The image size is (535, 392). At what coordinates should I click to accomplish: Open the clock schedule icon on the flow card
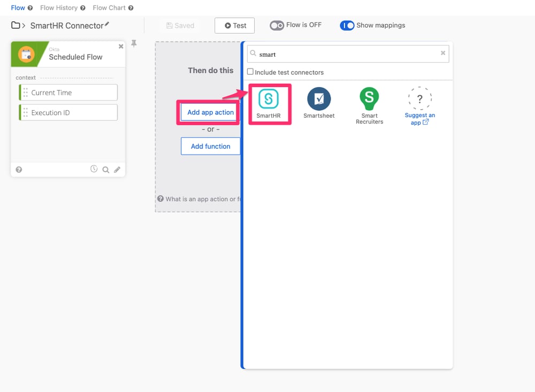[94, 169]
